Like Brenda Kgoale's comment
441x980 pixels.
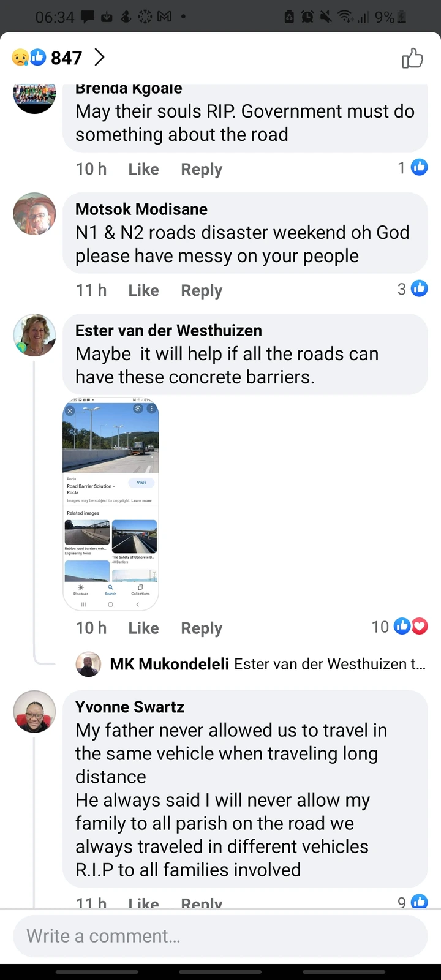pyautogui.click(x=143, y=169)
